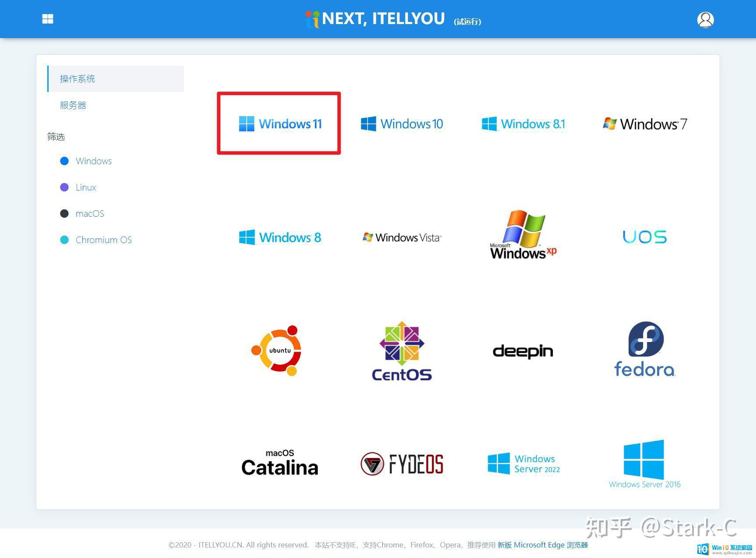The width and height of the screenshot is (756, 558).
Task: Open the grid menu icon in header
Action: pos(48,19)
